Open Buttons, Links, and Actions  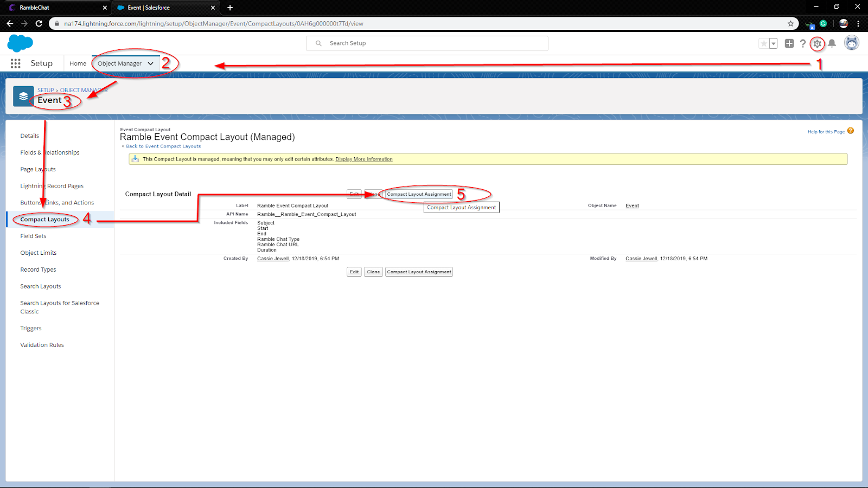click(57, 203)
